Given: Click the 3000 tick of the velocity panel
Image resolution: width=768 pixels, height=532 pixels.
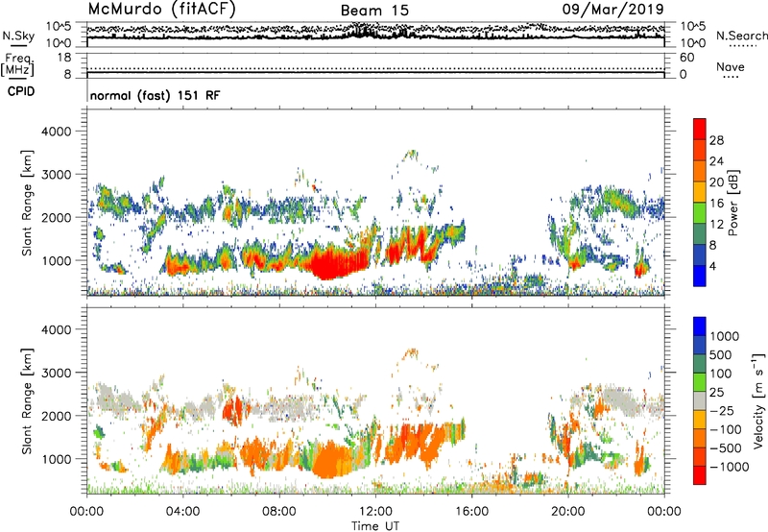Looking at the screenshot, I should click(56, 373).
